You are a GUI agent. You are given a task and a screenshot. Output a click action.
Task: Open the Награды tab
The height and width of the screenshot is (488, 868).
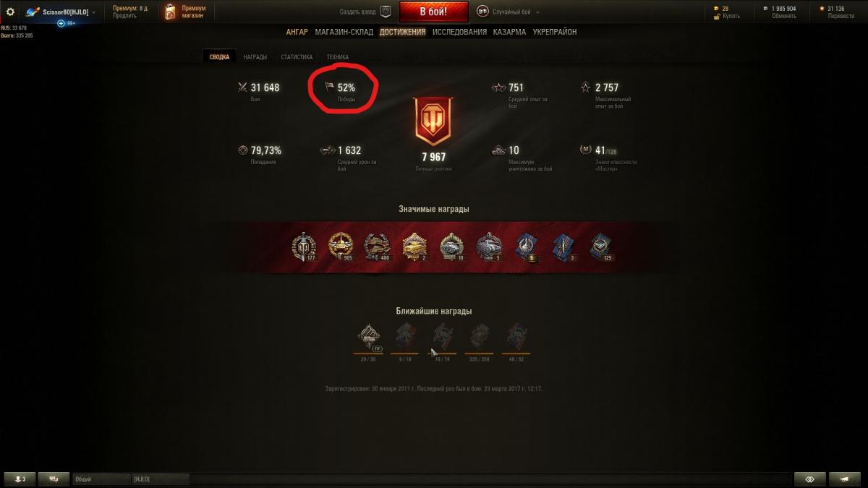(x=255, y=57)
